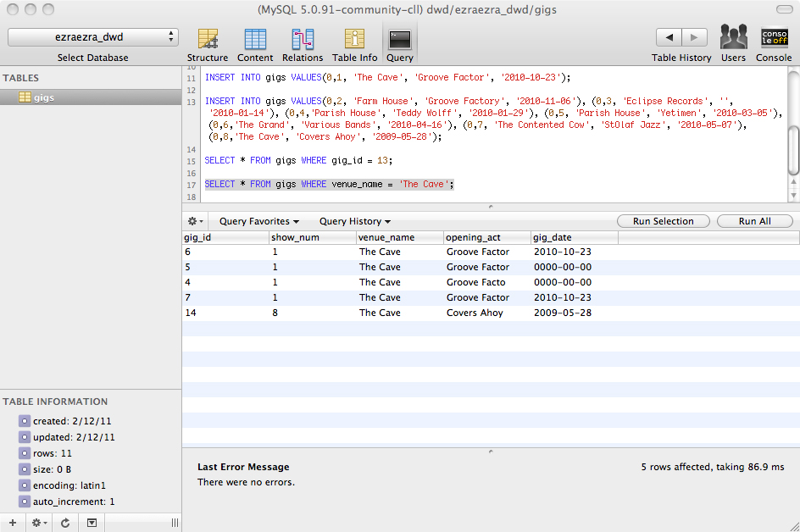Screen dimensions: 800x532
Task: Switch to the Query view
Action: (x=399, y=45)
